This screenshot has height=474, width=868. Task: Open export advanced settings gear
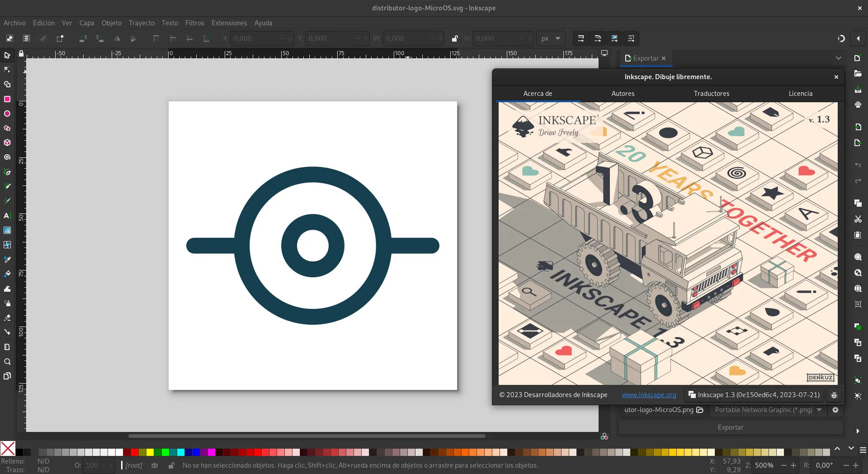pyautogui.click(x=835, y=410)
